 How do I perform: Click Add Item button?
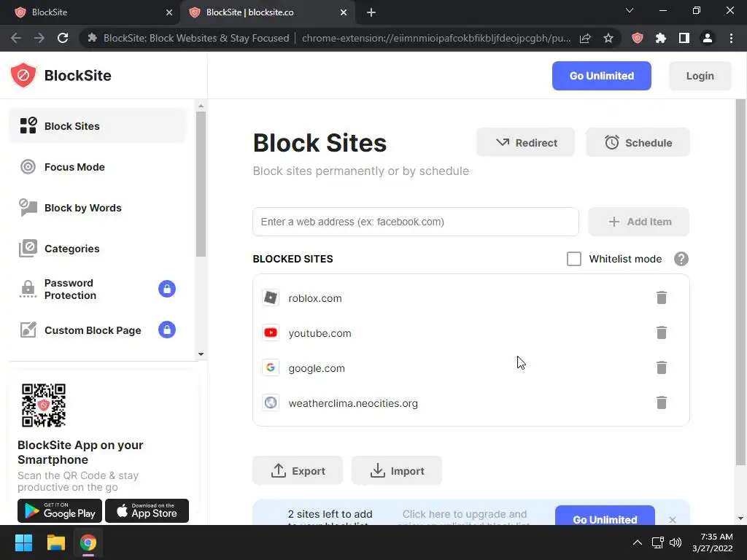[x=638, y=222]
